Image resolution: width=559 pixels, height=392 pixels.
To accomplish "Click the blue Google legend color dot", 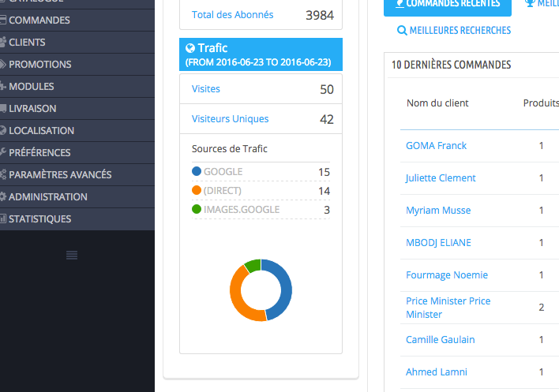I will click(197, 171).
